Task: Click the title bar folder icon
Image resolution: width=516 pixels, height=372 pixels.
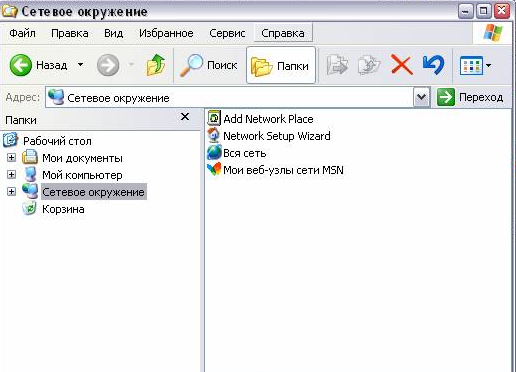Action: (9, 11)
